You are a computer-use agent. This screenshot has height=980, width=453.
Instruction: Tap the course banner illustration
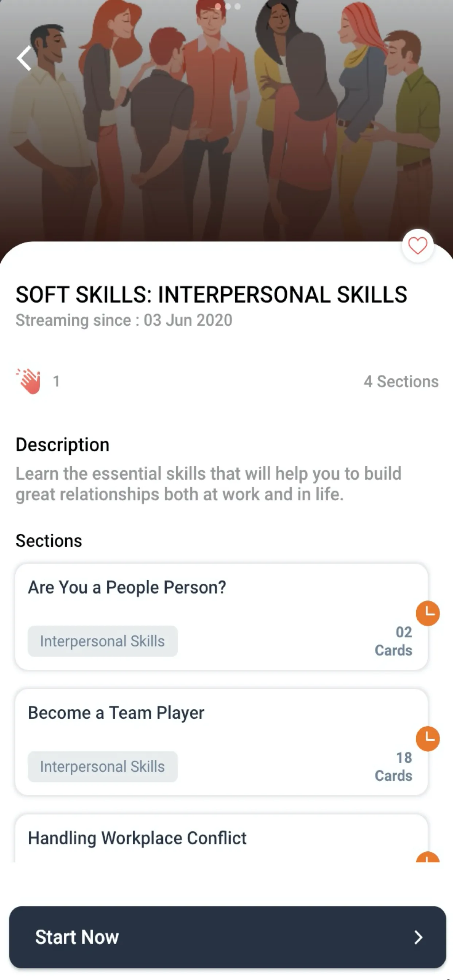tap(226, 122)
